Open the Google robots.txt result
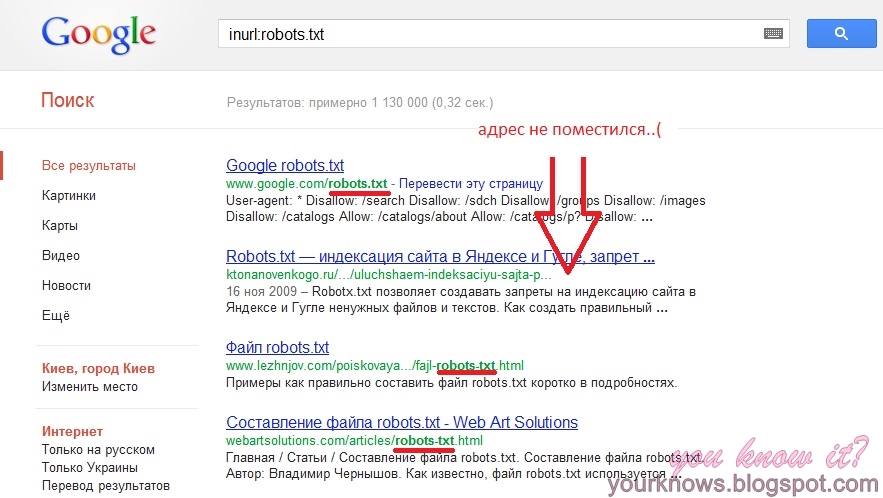The height and width of the screenshot is (498, 883). [285, 165]
